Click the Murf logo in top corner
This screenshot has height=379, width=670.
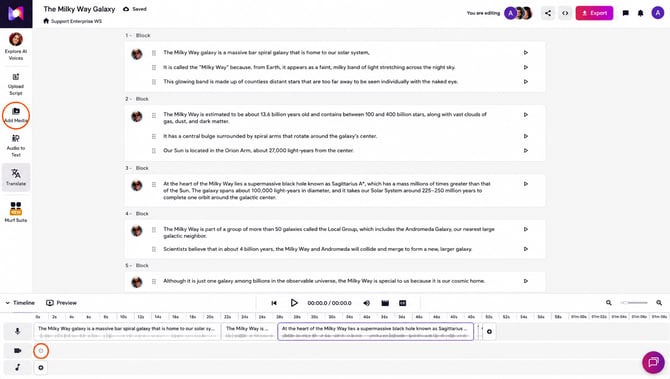tap(16, 14)
